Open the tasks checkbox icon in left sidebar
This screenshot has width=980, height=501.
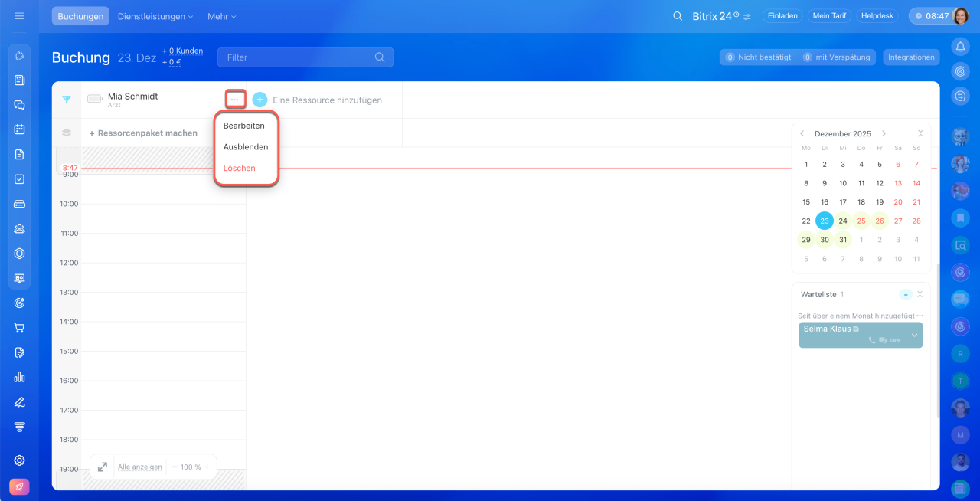coord(20,179)
